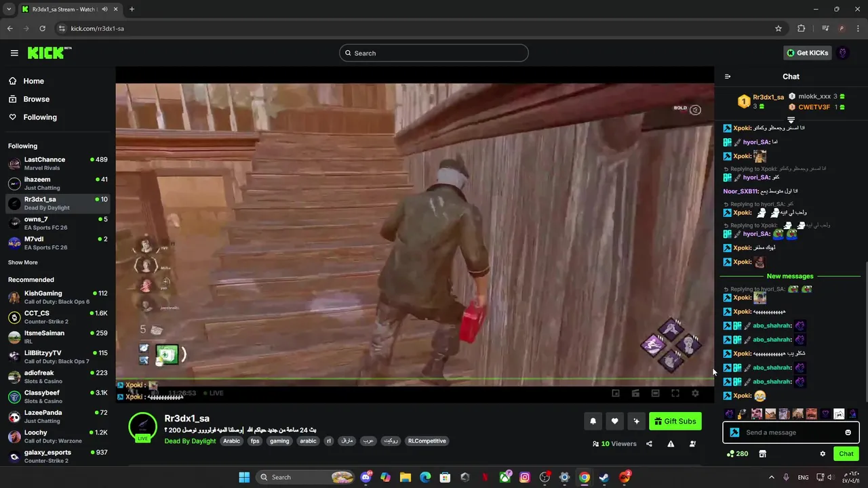Open Windows Start menu
The height and width of the screenshot is (488, 868).
pyautogui.click(x=244, y=477)
